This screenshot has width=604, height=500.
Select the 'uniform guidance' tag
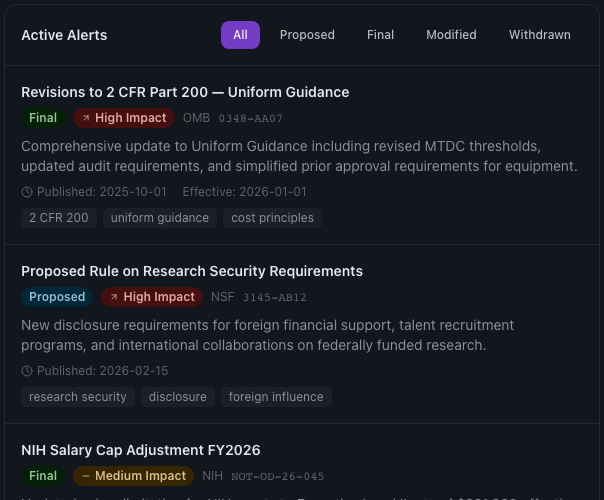pyautogui.click(x=160, y=218)
